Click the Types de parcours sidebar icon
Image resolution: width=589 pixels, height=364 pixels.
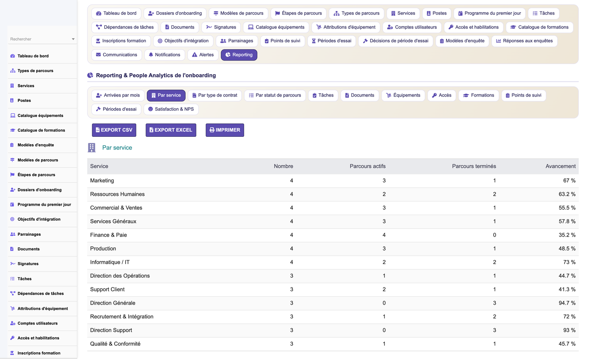13,71
